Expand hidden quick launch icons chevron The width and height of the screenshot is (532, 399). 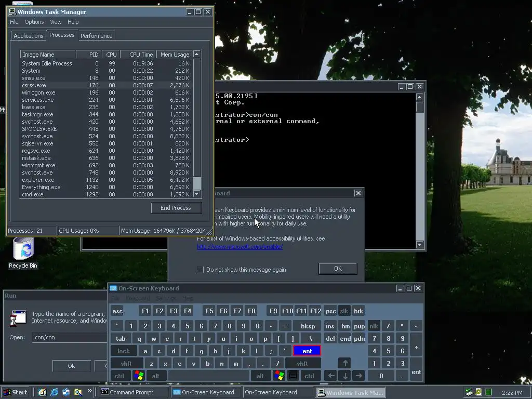[x=89, y=391]
